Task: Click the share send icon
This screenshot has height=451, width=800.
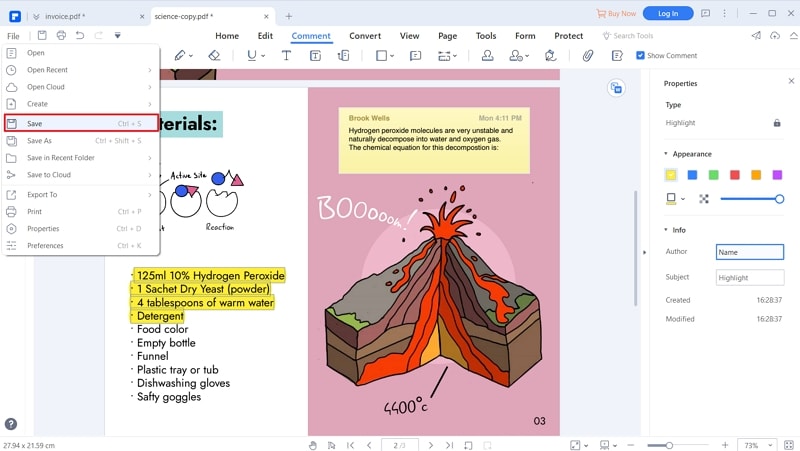Action: pos(756,35)
